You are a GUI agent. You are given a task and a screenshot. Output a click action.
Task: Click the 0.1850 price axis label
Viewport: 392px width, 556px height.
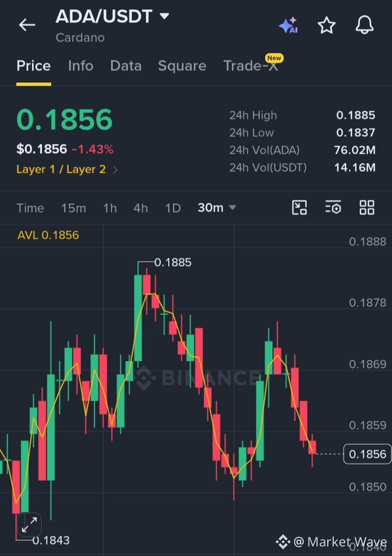(367, 487)
